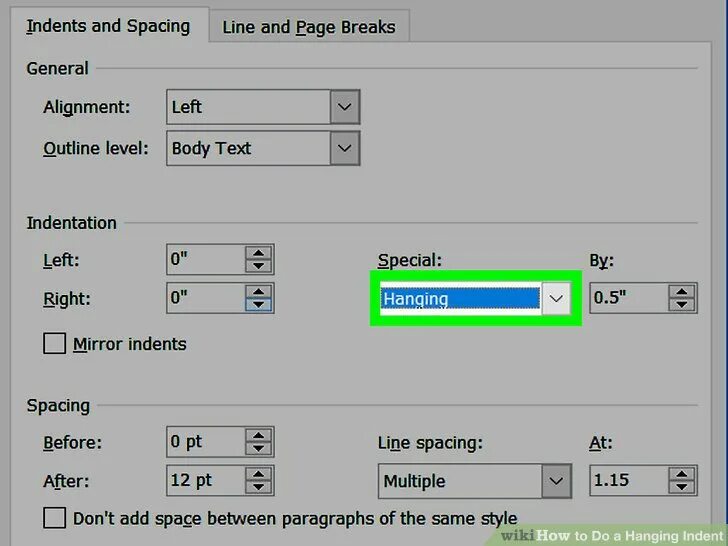Click the By value field showing 0.5"
Image resolution: width=728 pixels, height=546 pixels.
626,298
